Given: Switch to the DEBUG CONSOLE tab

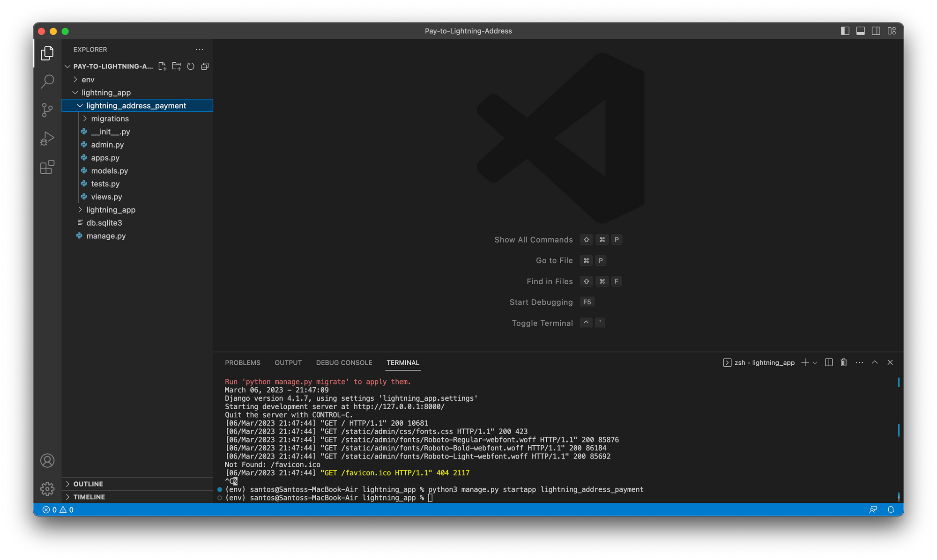Looking at the screenshot, I should tap(344, 363).
